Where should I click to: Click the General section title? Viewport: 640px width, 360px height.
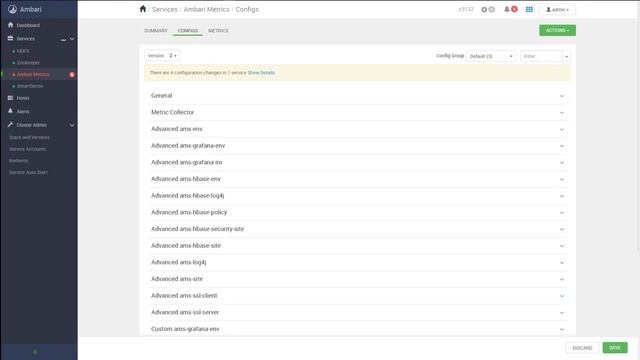point(161,96)
